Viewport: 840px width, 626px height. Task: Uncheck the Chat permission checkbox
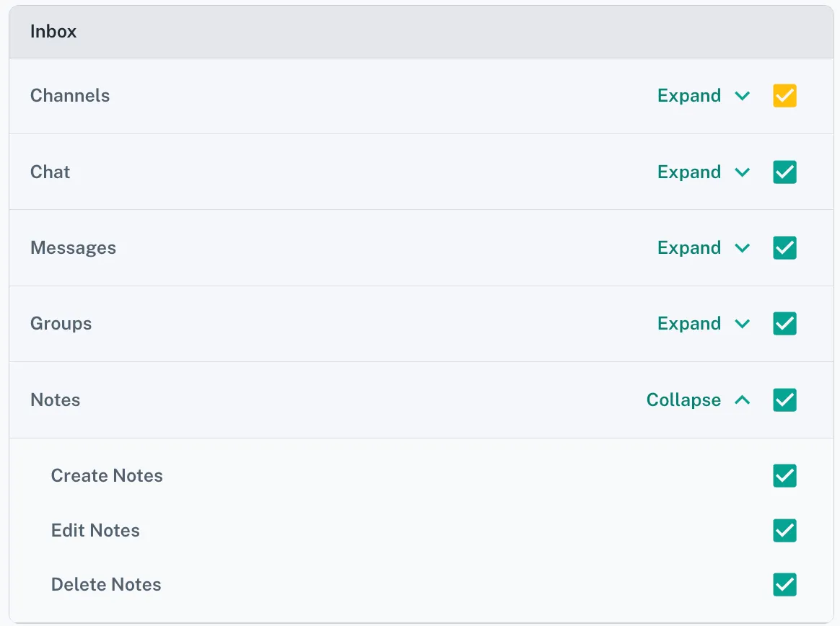[x=784, y=172]
